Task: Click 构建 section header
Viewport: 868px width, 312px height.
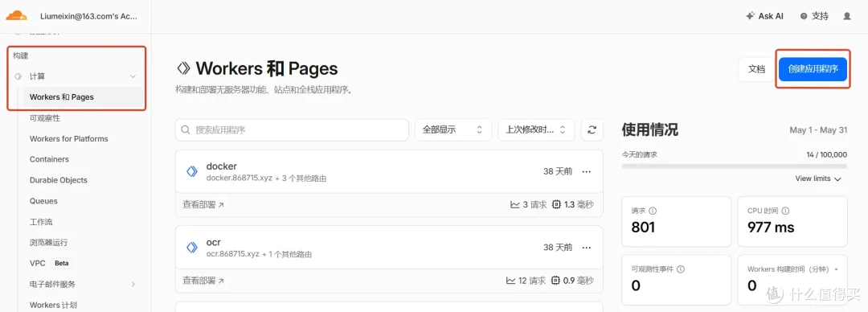Action: (20, 55)
